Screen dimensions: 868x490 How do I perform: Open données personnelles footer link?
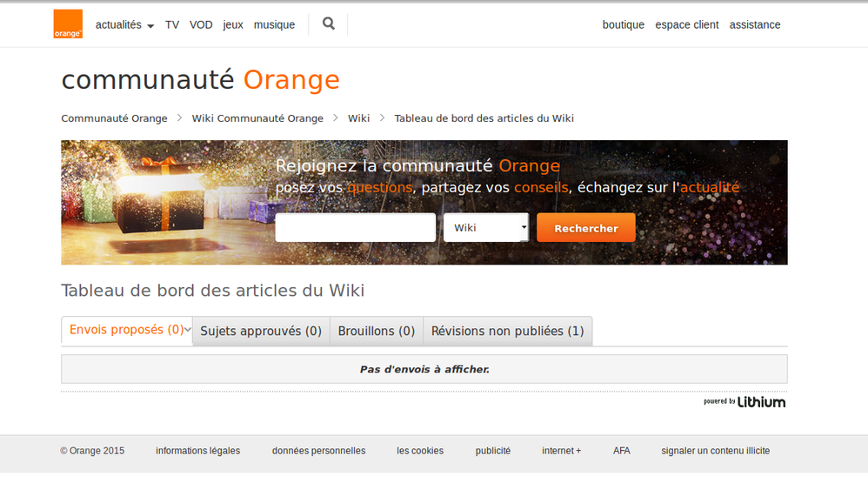(318, 451)
